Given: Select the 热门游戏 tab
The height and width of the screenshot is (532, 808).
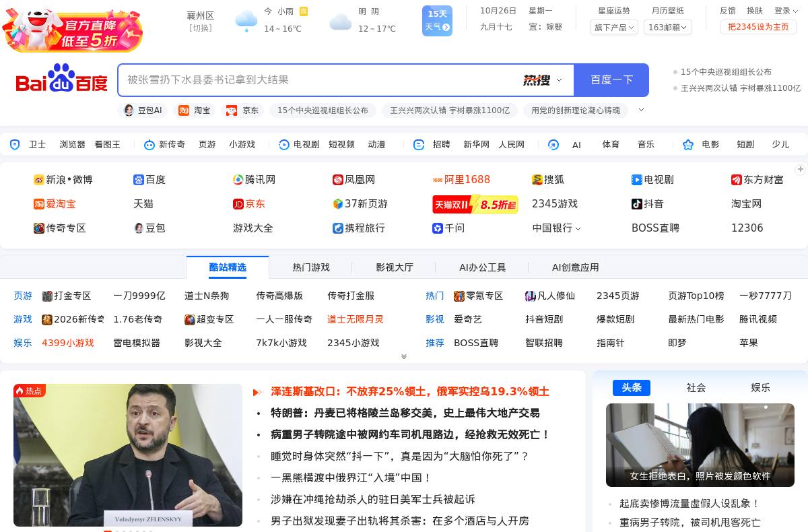Looking at the screenshot, I should (311, 267).
